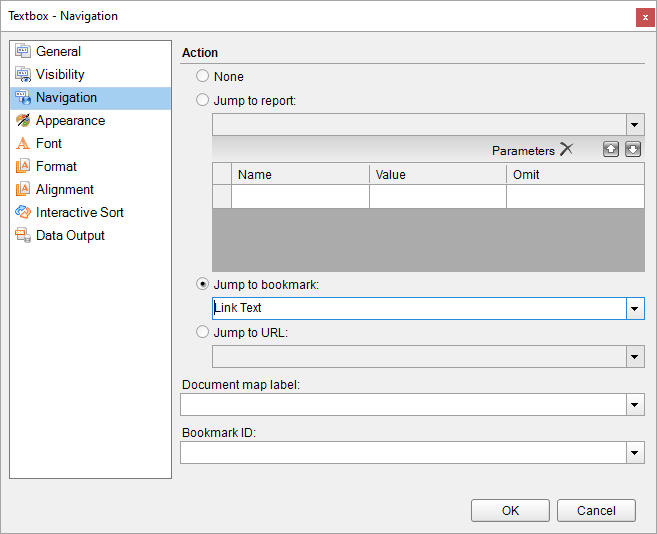Select the Jump to URL option

click(202, 332)
